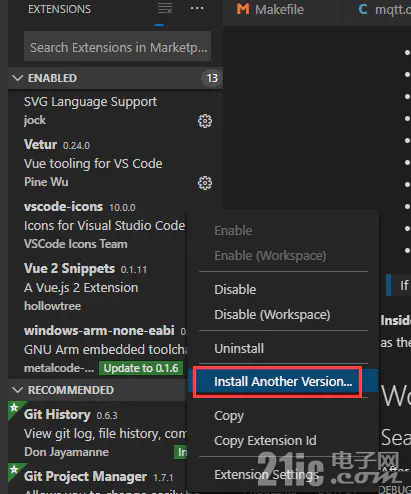Click the orange M Makefile file icon
411x494 pixels.
click(x=243, y=9)
